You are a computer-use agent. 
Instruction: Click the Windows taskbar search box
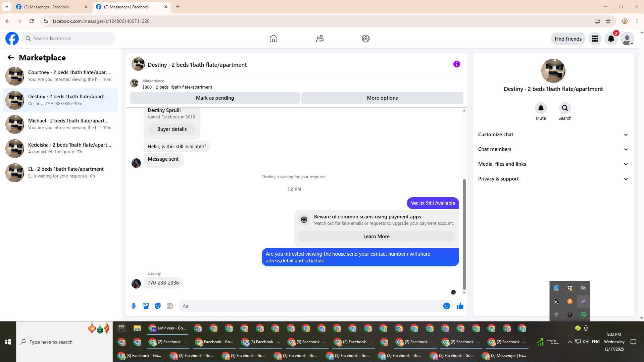[64, 342]
